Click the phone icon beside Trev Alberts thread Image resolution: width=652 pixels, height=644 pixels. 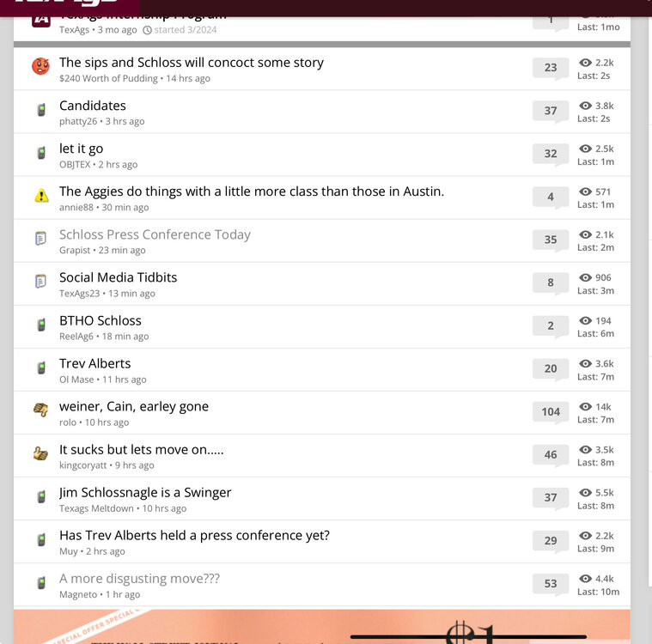pos(41,368)
